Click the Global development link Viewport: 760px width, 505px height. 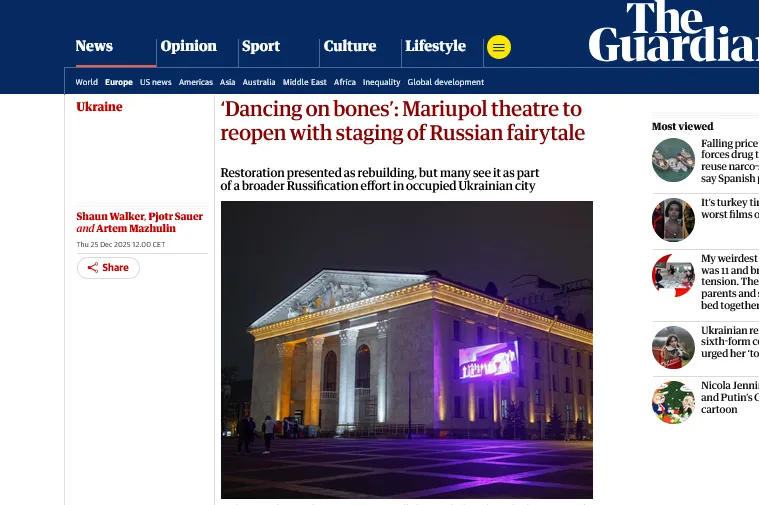(445, 82)
